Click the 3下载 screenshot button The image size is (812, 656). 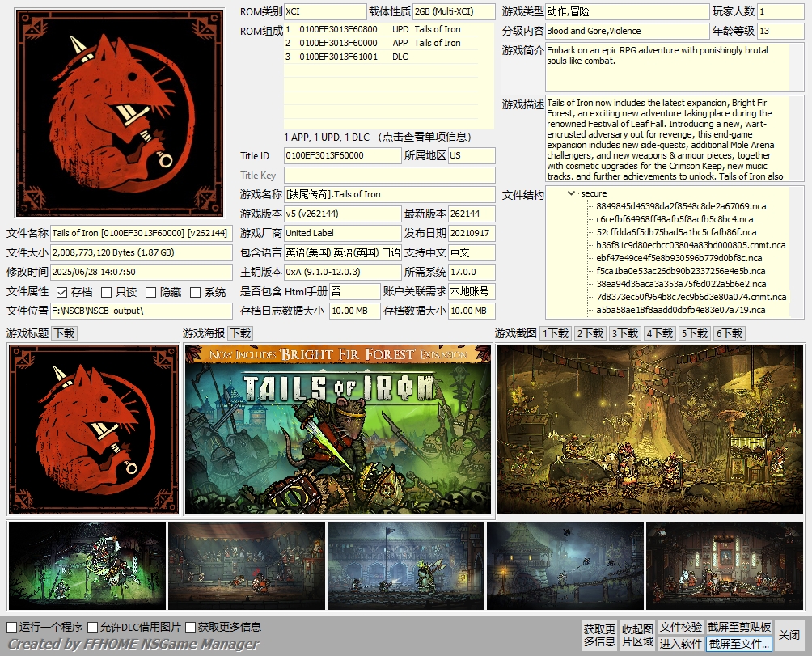(x=625, y=333)
